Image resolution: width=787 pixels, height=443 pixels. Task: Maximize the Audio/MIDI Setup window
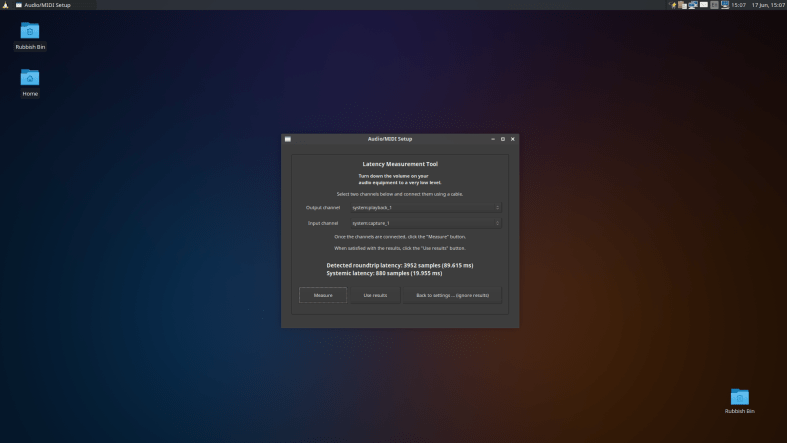(x=502, y=139)
